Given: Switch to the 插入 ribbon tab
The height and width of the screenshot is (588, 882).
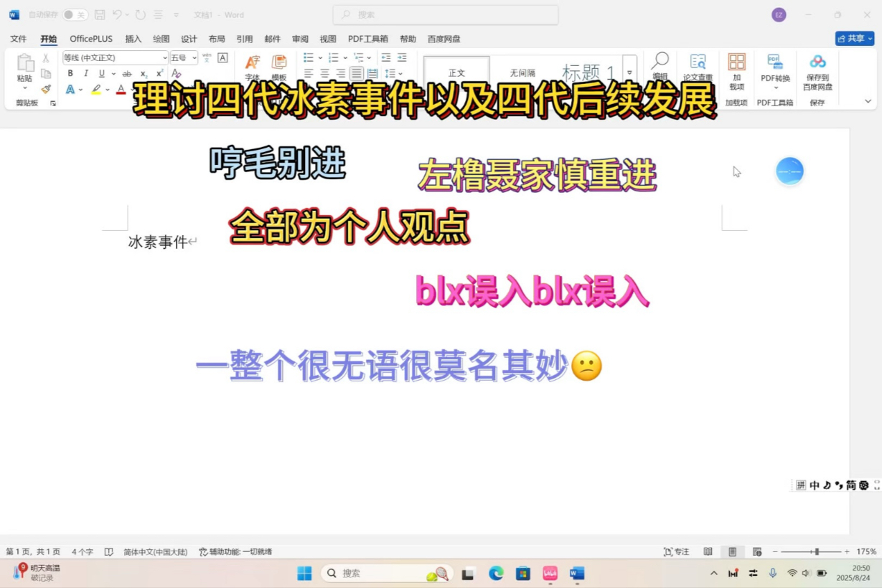Looking at the screenshot, I should click(x=133, y=39).
